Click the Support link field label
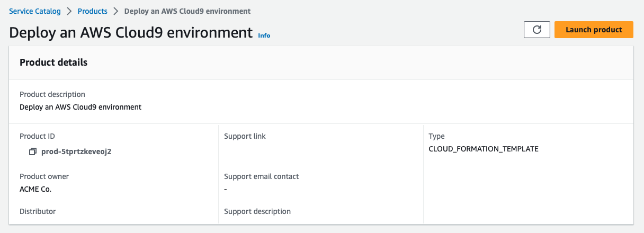 [245, 136]
